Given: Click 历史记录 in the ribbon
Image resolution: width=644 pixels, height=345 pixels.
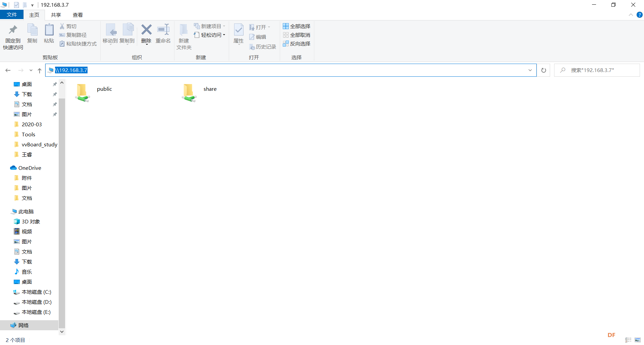Looking at the screenshot, I should pos(263,47).
